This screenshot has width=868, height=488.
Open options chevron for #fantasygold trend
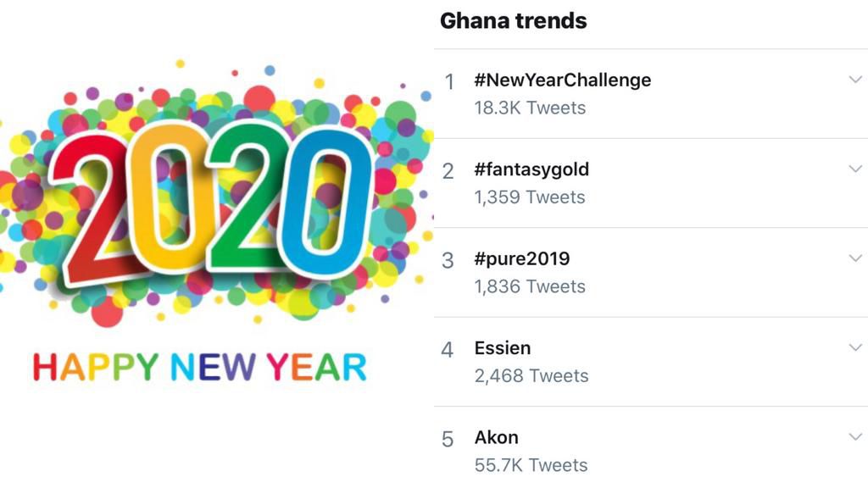855,169
